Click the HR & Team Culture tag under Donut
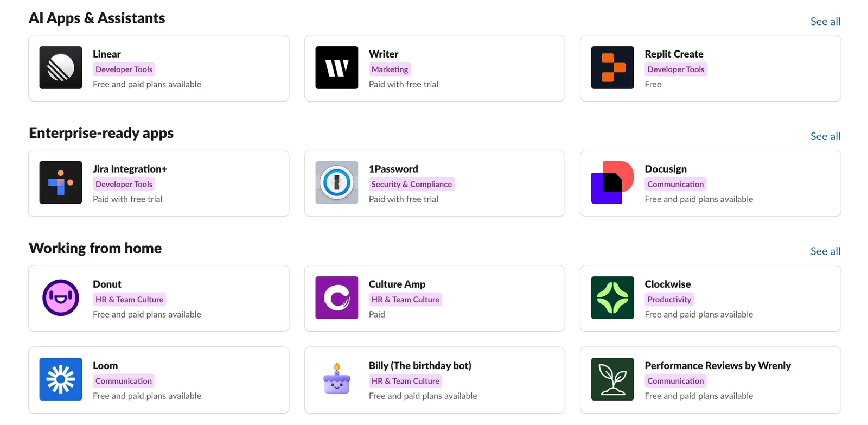 click(129, 299)
